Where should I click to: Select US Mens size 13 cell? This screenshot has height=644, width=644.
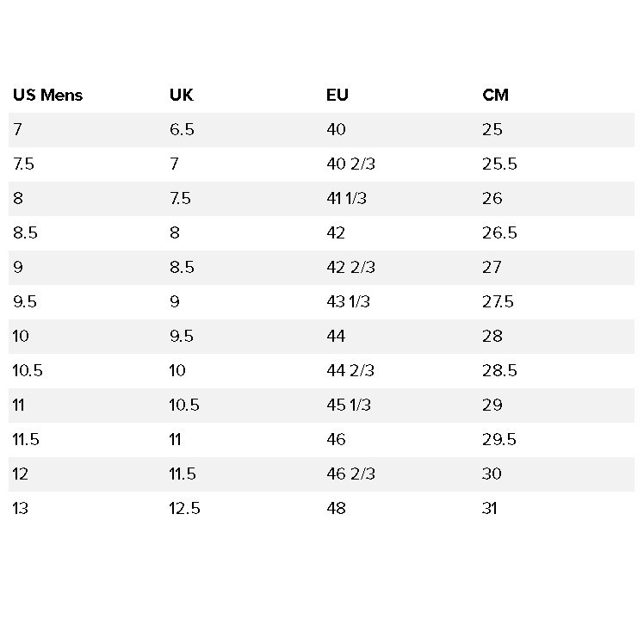[20, 508]
